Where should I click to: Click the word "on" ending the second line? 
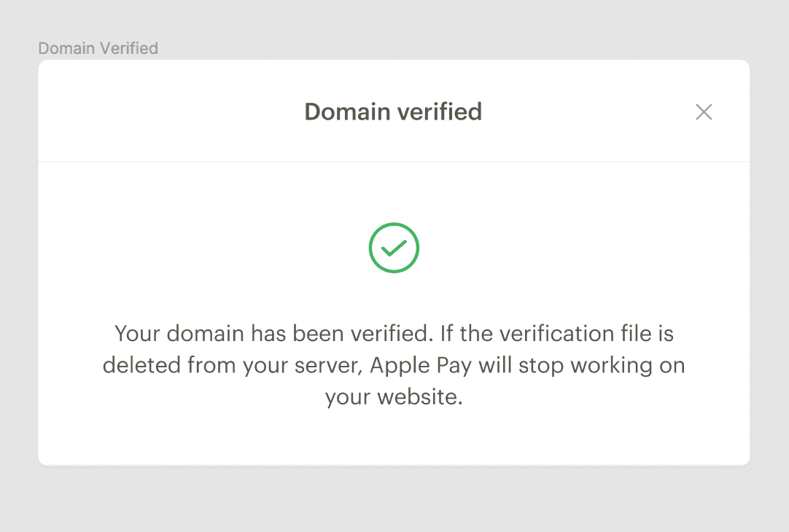point(674,365)
